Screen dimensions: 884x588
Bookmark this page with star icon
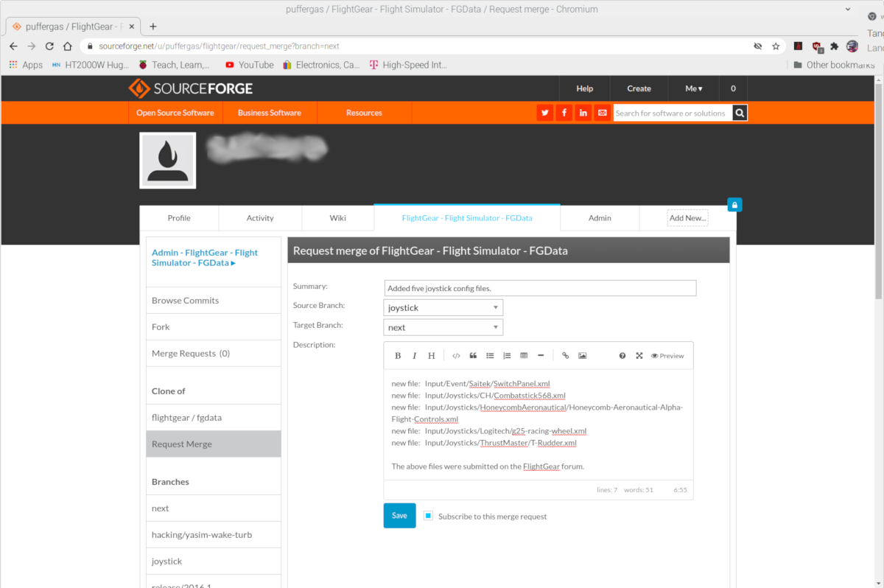click(x=776, y=46)
